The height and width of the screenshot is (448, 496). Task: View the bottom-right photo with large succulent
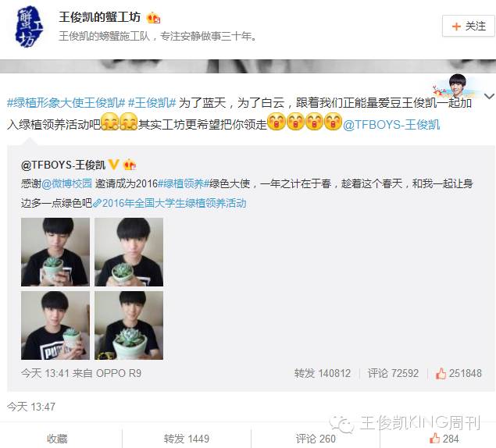click(x=129, y=325)
